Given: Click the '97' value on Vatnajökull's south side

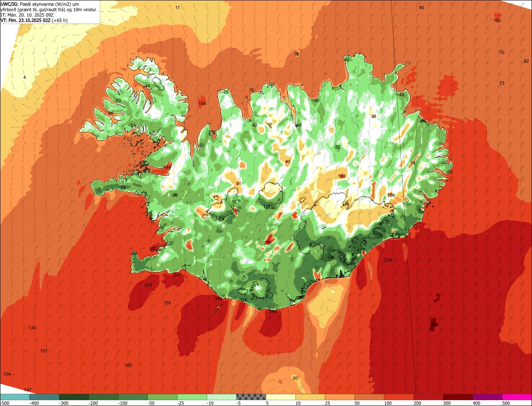Looking at the screenshot, I should click(323, 247).
